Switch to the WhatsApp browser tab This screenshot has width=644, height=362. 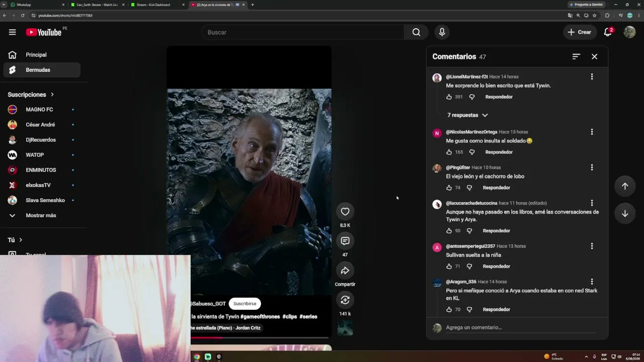click(x=38, y=5)
